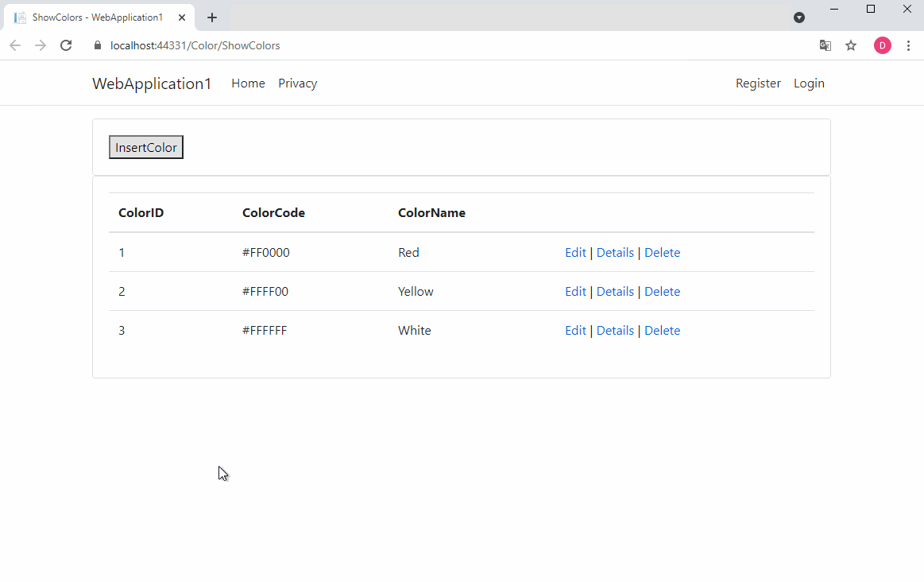The width and height of the screenshot is (924, 582).
Task: Open the Chrome update notification icon
Action: click(798, 17)
